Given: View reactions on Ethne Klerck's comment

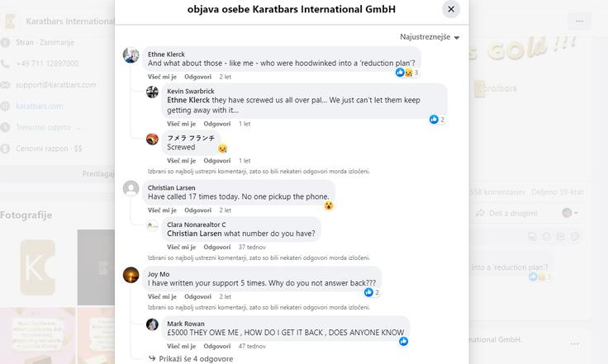Looking at the screenshot, I should point(407,73).
